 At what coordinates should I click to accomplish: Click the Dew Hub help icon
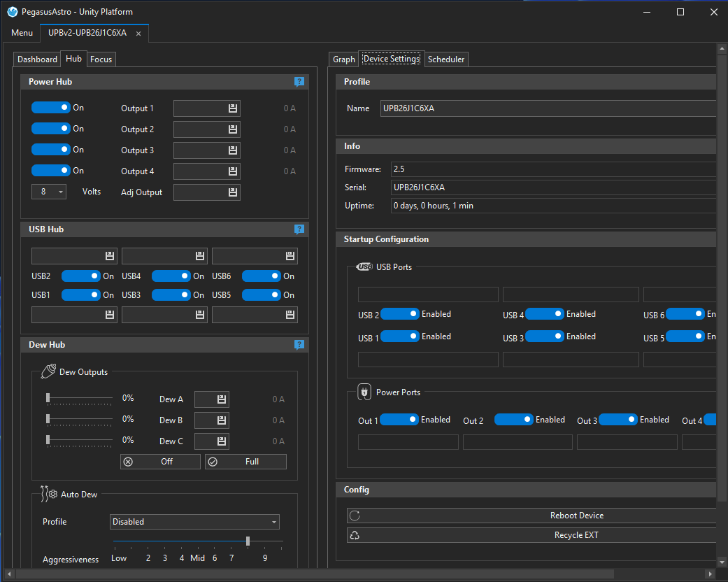(299, 345)
